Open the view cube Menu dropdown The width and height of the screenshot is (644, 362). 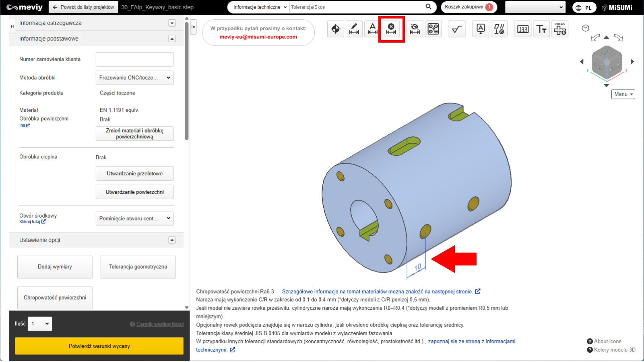[x=623, y=94]
